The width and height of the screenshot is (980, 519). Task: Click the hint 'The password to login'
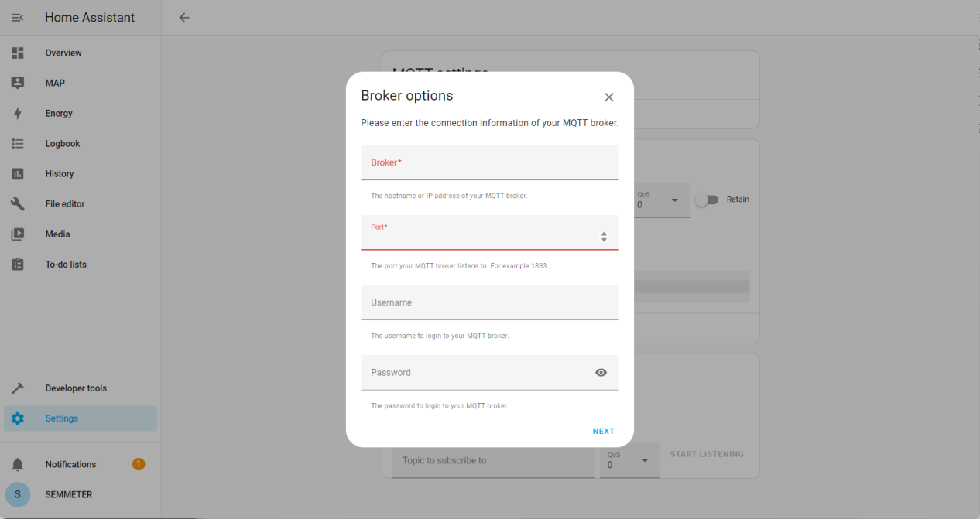tap(440, 406)
